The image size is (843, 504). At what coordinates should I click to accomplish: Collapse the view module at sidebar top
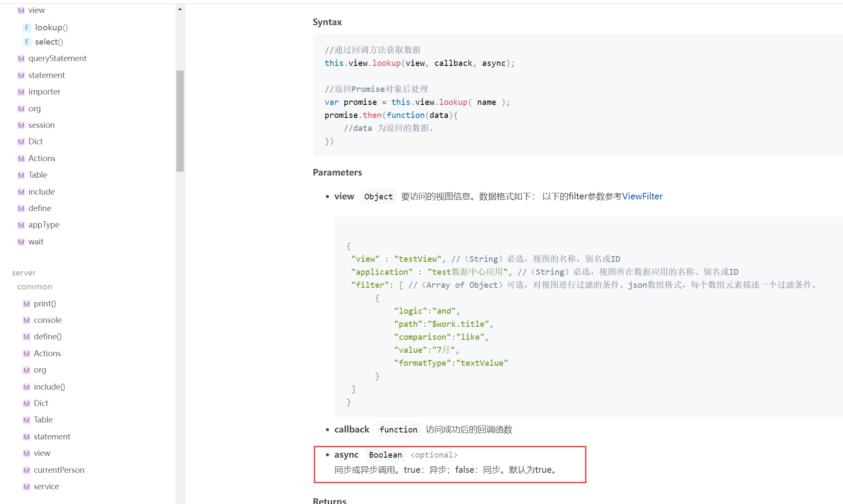tap(36, 10)
